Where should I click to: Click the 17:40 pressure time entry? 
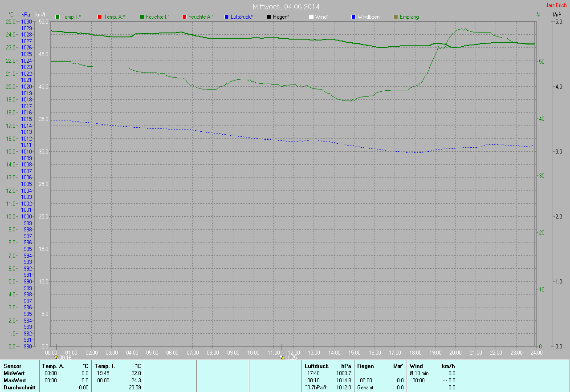(x=313, y=373)
